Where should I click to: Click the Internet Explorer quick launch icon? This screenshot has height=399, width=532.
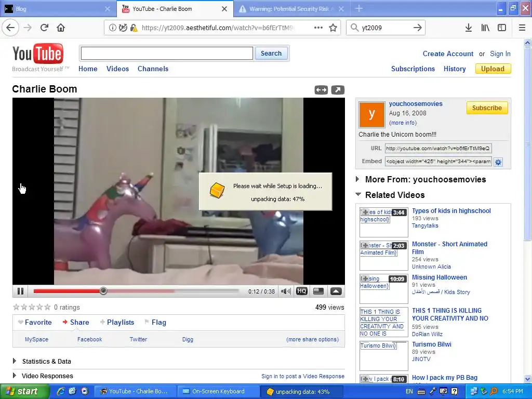61,392
